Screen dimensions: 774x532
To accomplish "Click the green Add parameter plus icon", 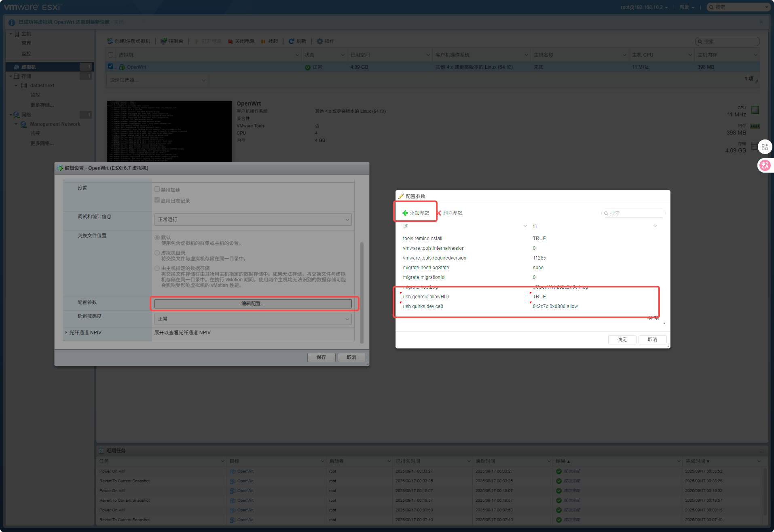I will click(405, 213).
